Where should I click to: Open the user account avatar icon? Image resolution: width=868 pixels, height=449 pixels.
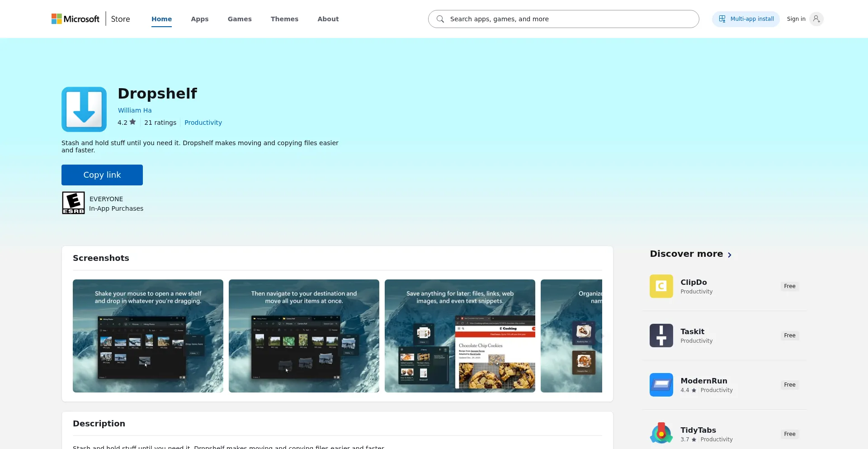(x=816, y=19)
